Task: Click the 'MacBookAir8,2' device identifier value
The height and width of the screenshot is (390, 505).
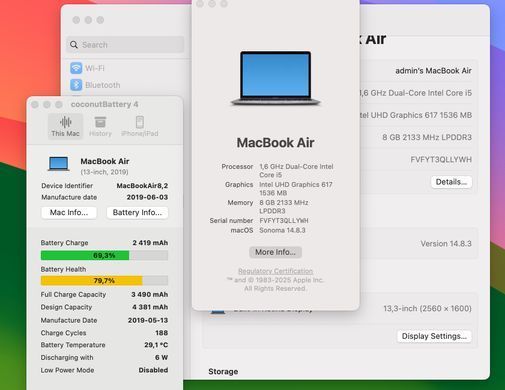Action: 142,186
